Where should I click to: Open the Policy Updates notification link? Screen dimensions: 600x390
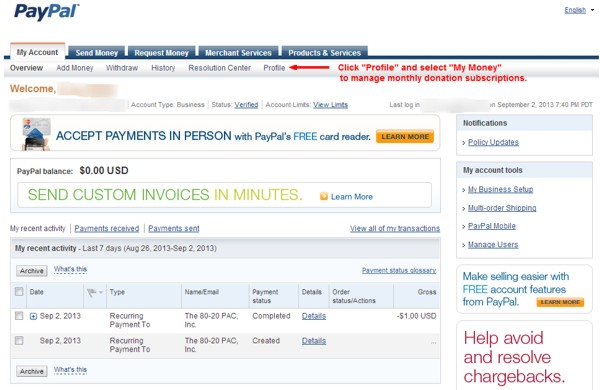point(493,142)
